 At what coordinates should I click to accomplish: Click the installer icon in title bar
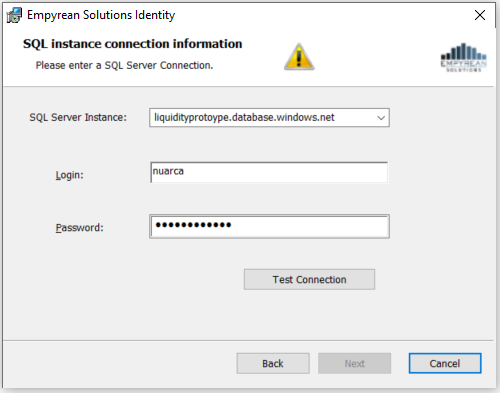pos(14,15)
